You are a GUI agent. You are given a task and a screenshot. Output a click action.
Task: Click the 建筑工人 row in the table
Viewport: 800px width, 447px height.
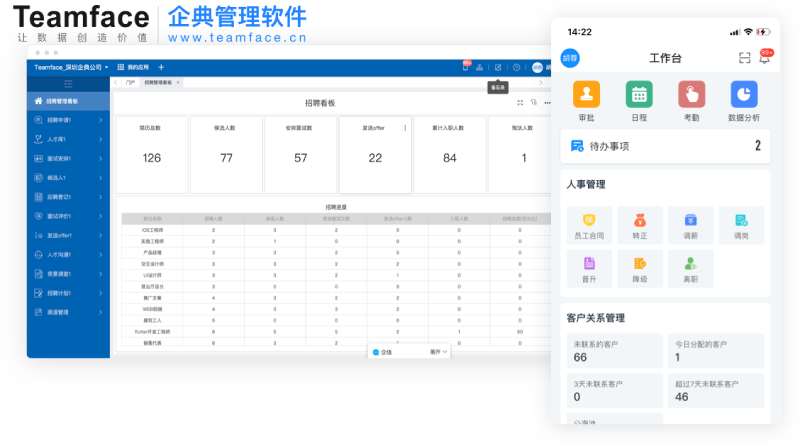click(336, 320)
